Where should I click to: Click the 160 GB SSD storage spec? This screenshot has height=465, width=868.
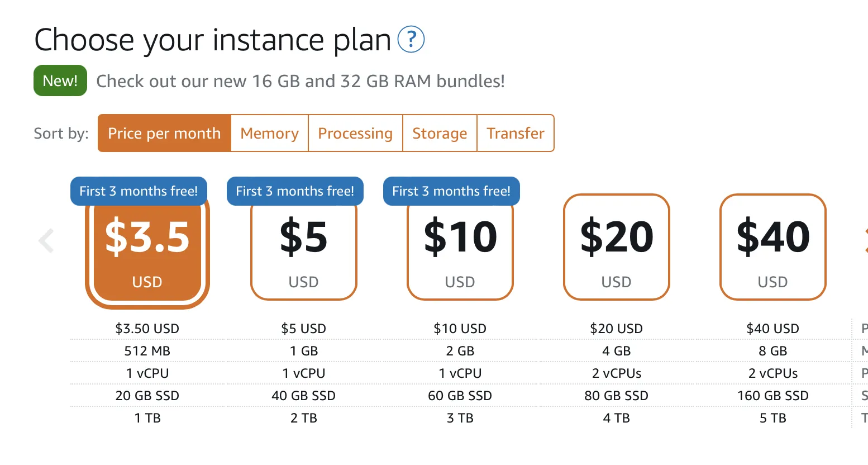coord(772,396)
